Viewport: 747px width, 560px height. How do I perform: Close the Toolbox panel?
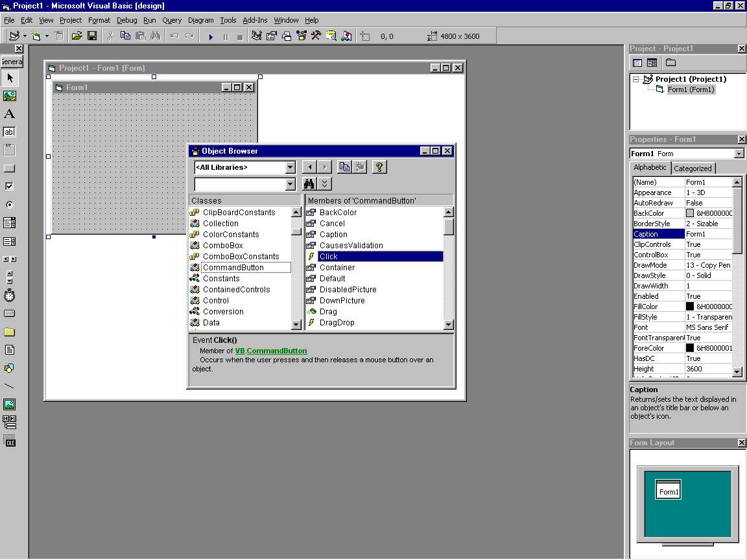tap(19, 49)
